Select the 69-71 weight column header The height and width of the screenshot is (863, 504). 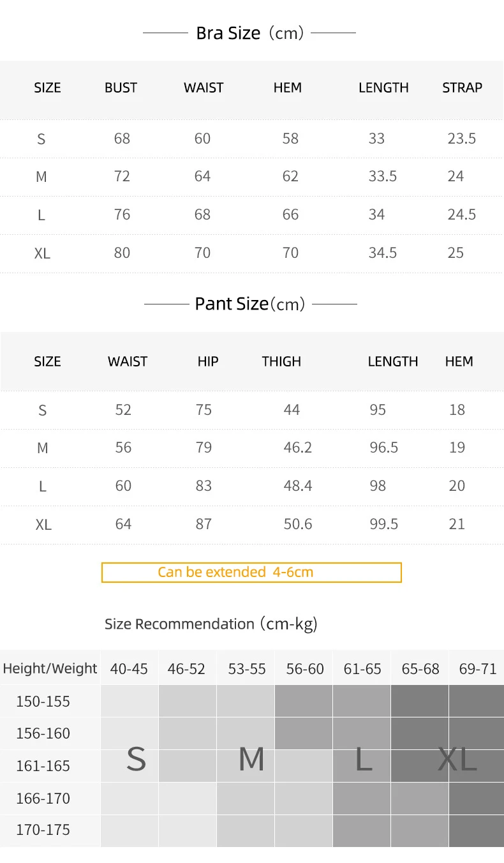(477, 669)
